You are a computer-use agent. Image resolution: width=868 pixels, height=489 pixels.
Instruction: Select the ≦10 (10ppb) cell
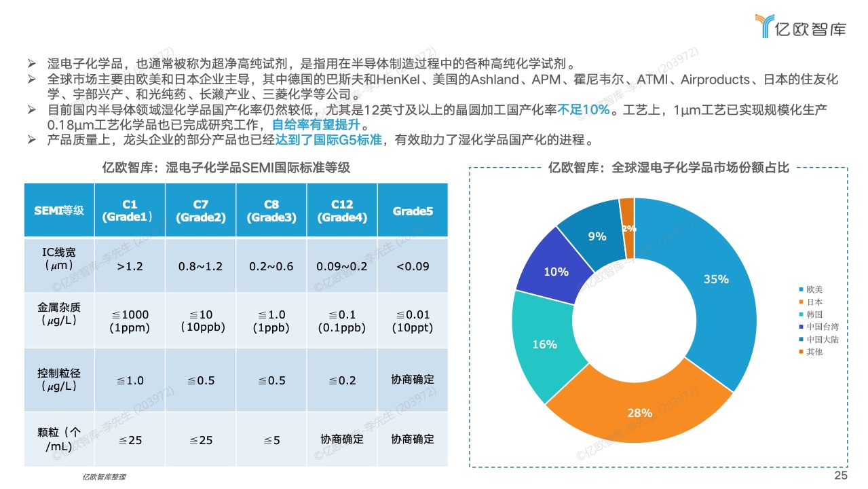pyautogui.click(x=200, y=321)
